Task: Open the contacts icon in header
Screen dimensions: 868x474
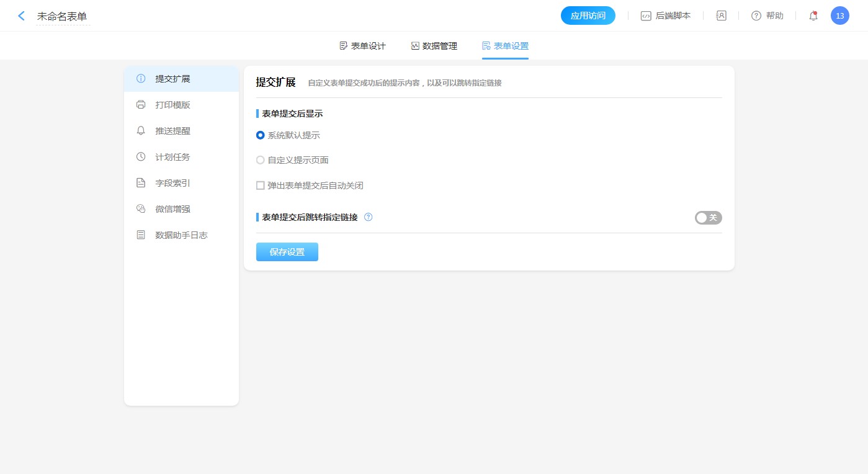Action: click(721, 16)
